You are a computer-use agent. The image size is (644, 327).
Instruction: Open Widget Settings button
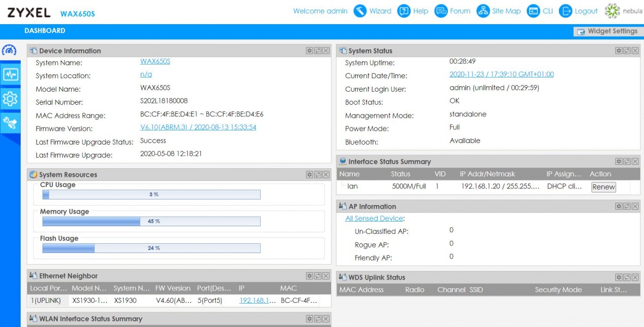pos(607,31)
